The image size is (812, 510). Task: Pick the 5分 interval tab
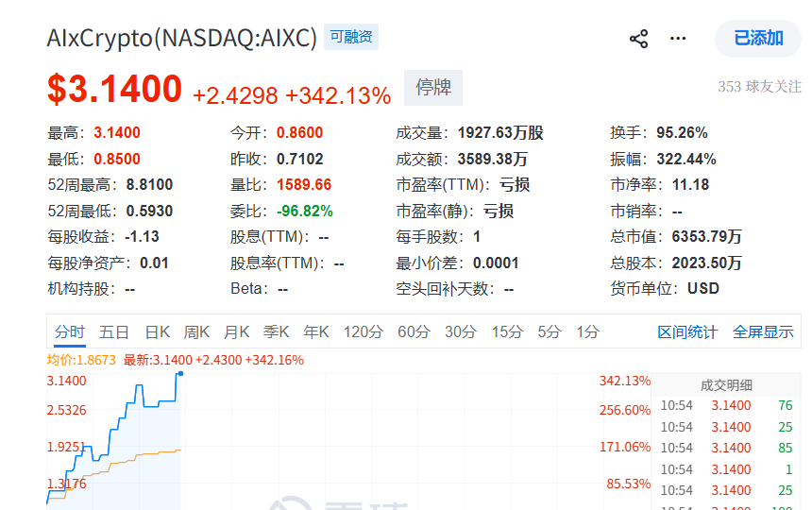pyautogui.click(x=549, y=331)
